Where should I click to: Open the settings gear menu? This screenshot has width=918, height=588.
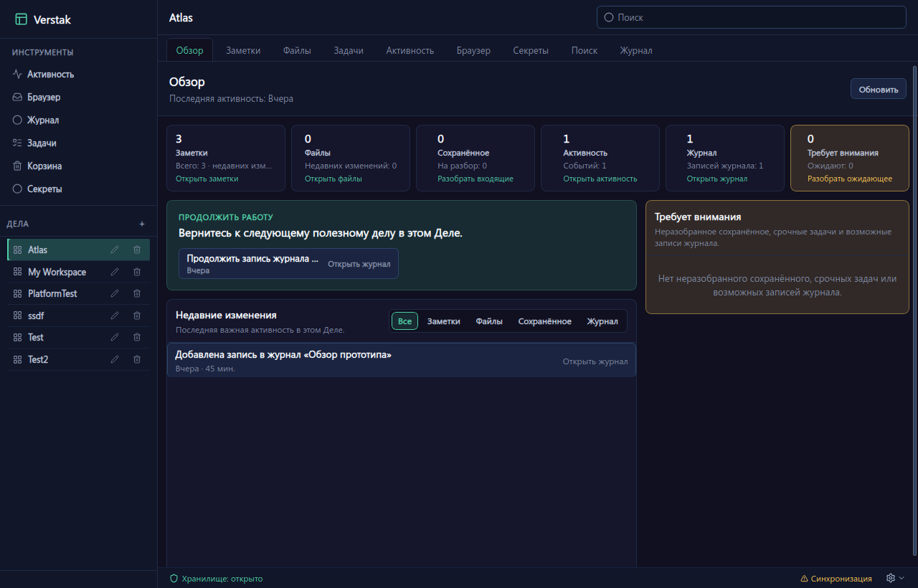[x=895, y=578]
